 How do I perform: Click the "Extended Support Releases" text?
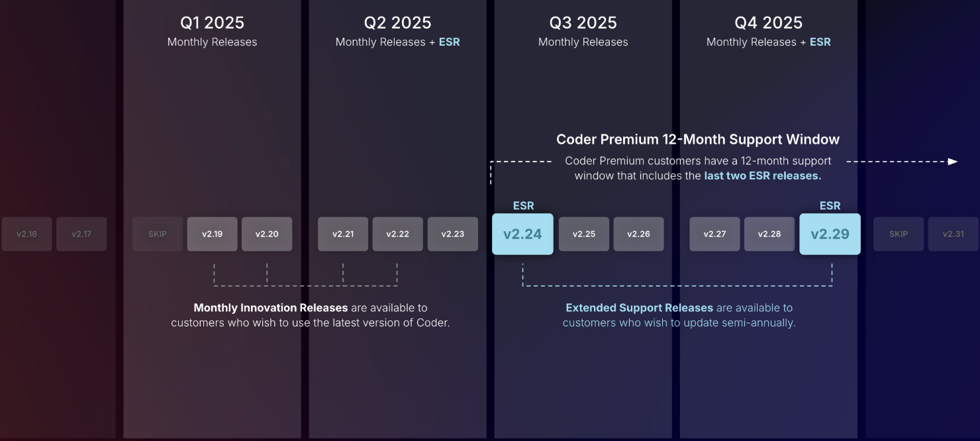639,308
